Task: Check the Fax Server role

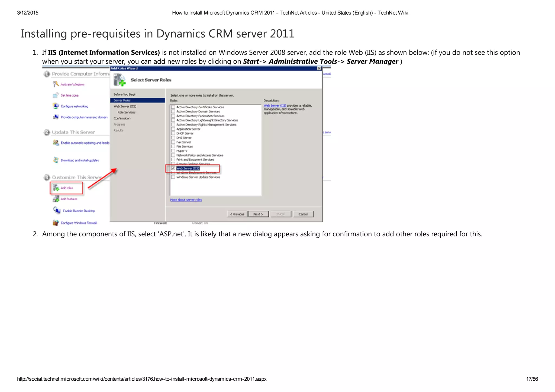Action: pos(173,142)
